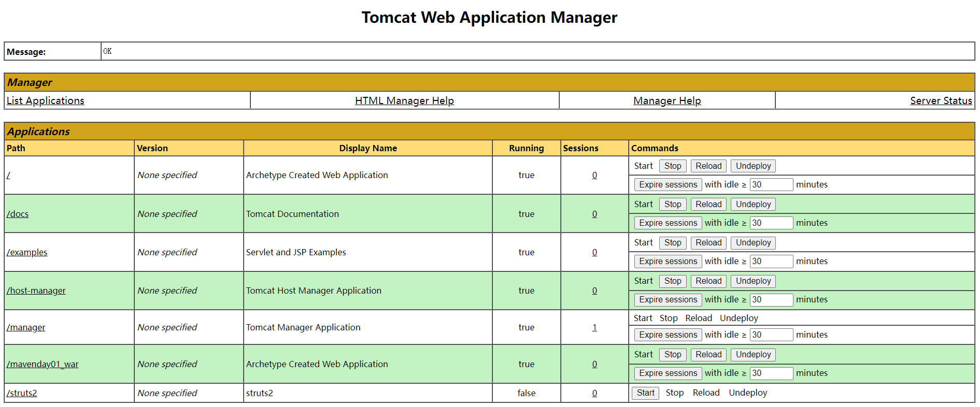Open HTML Manager Help
Viewport: 980px width, 407px height.
pos(404,100)
